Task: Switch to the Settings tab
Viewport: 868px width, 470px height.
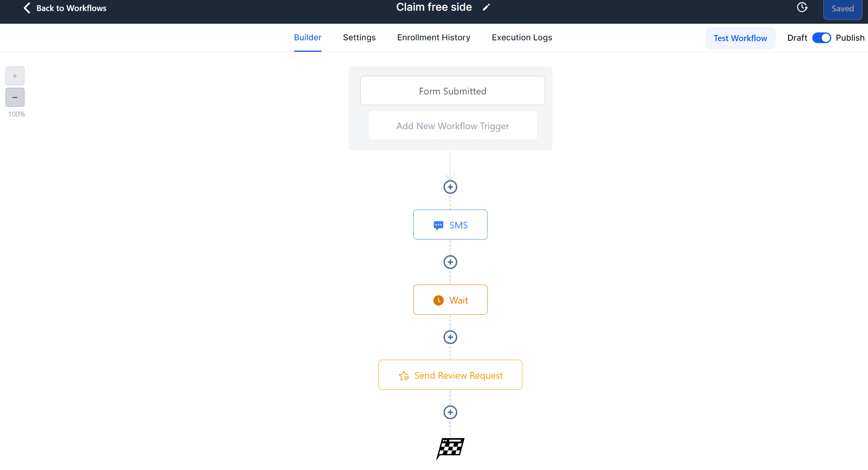Action: pos(359,38)
